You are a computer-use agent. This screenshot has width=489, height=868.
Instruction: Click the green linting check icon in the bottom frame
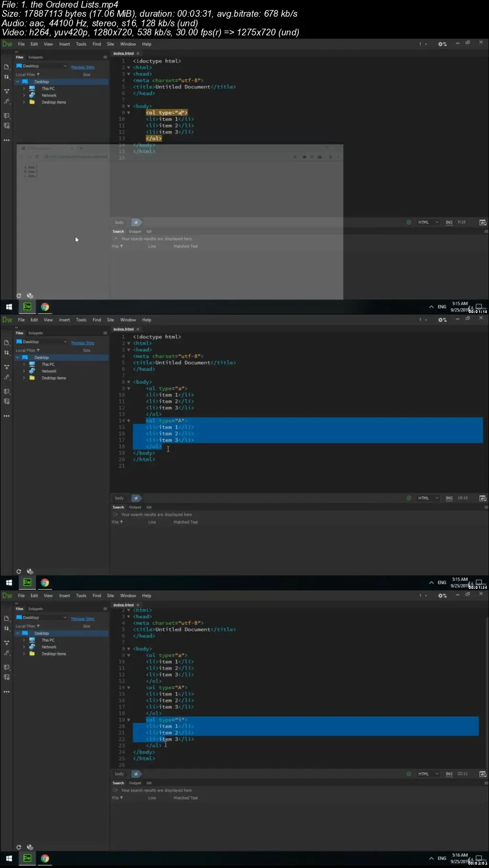point(409,774)
